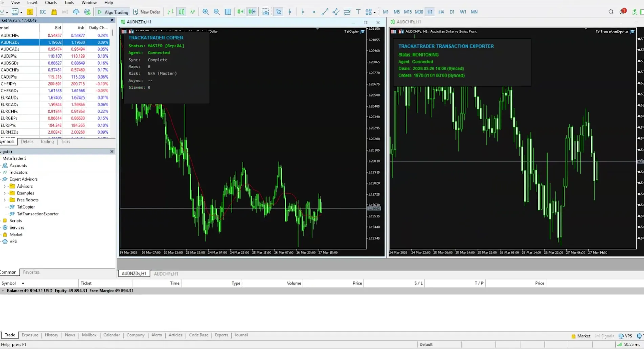Open VPS in the status bar
Screen dimensions: 644x349
point(625,336)
